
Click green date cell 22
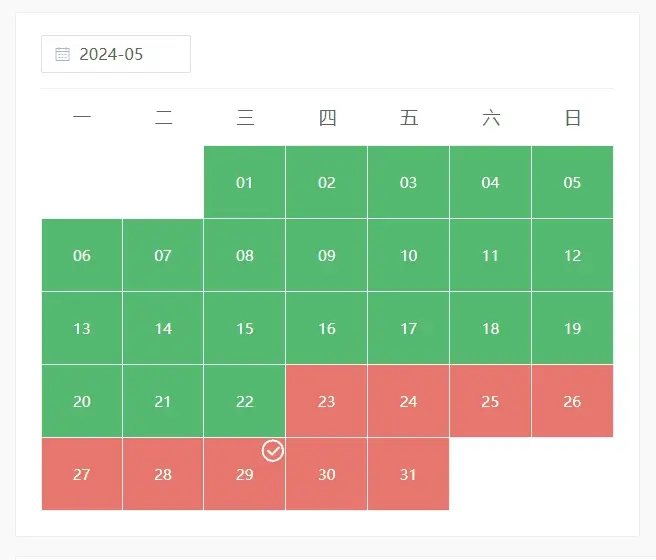(x=245, y=401)
